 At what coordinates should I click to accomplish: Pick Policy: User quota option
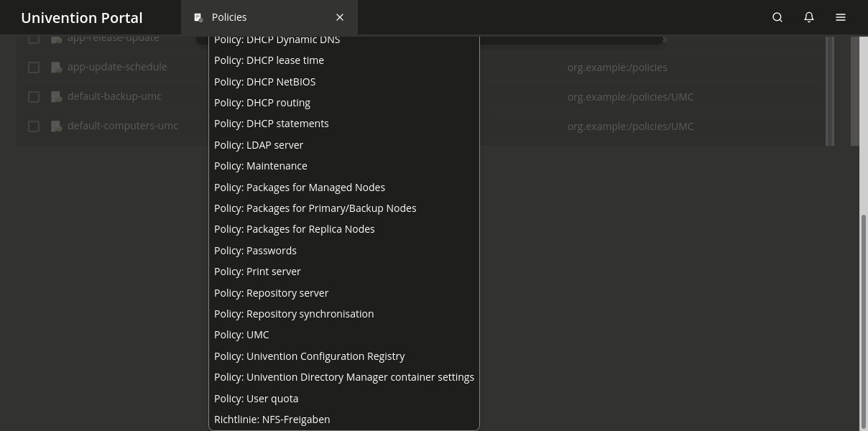(256, 399)
